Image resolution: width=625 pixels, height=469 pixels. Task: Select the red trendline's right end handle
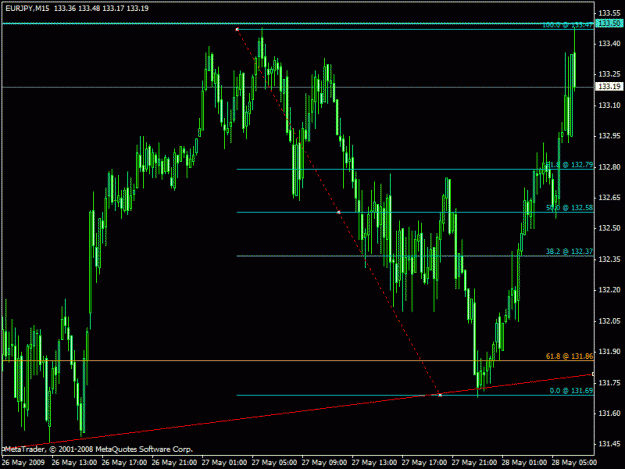593,374
